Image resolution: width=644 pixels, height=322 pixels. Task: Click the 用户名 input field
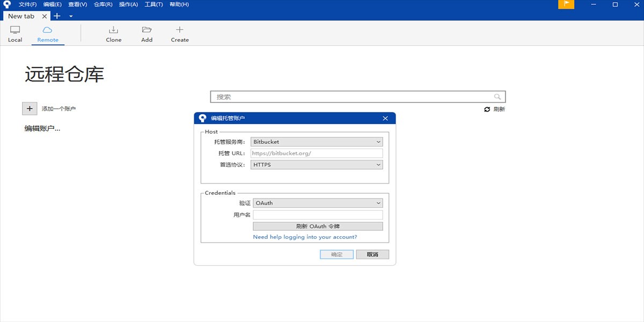tap(317, 214)
